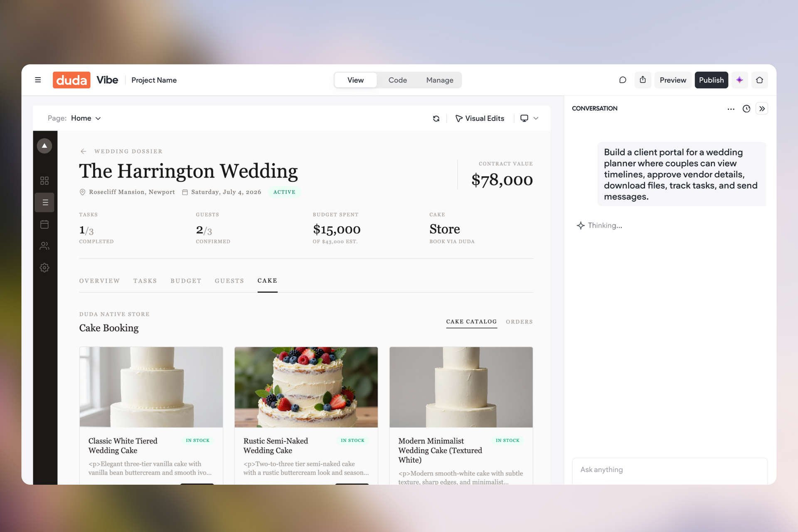Open the Budget tab

186,281
